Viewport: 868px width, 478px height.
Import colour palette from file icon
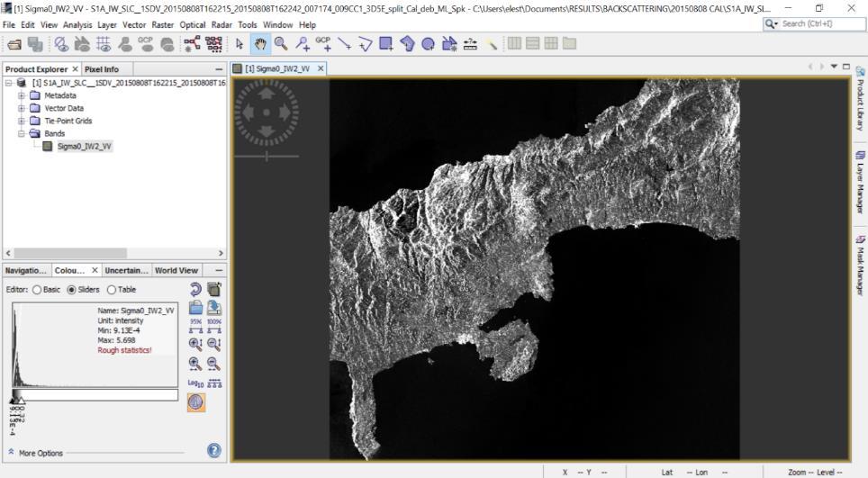coord(195,308)
